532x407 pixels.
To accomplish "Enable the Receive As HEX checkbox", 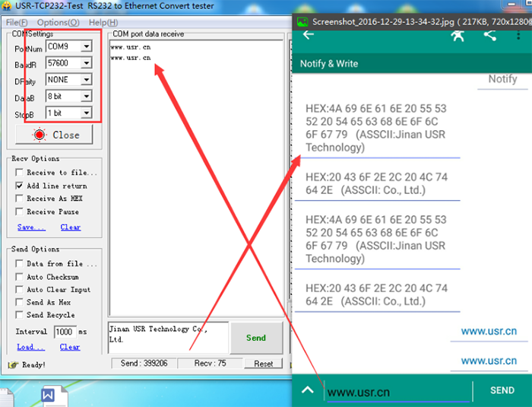I will pyautogui.click(x=20, y=199).
